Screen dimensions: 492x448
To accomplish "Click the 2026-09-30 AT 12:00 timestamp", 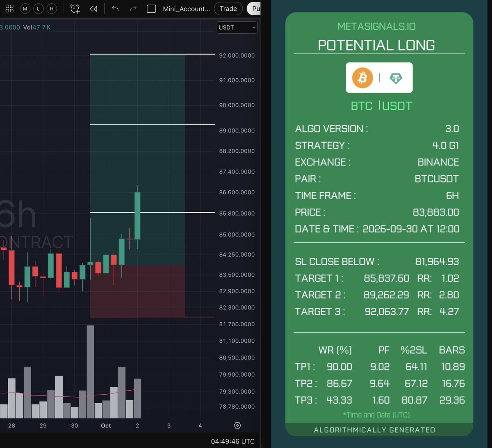I will [x=411, y=229].
